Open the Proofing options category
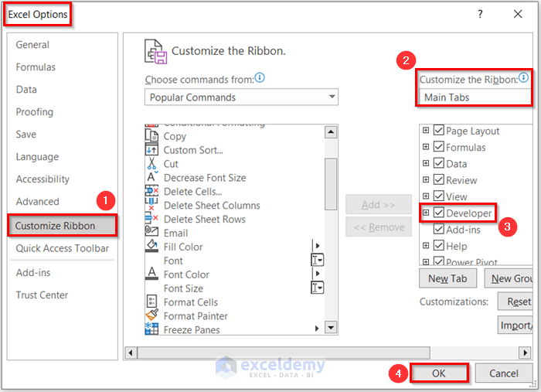Screen dimensions: 541x392 (x=35, y=112)
